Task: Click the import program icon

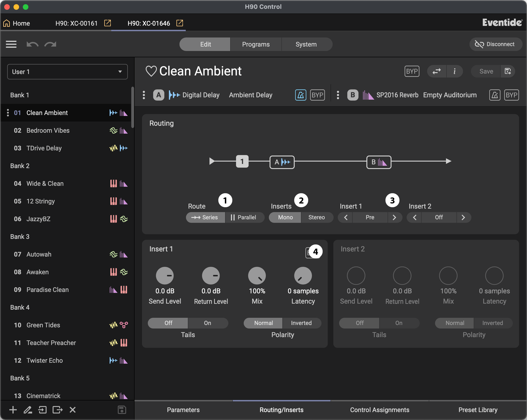Action: click(x=43, y=410)
